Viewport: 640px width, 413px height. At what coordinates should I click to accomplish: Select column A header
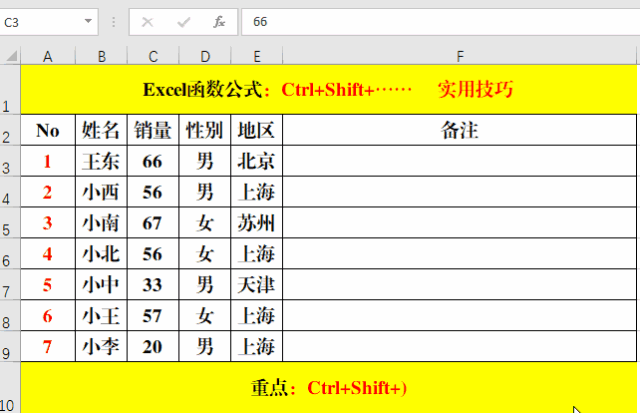pos(48,55)
